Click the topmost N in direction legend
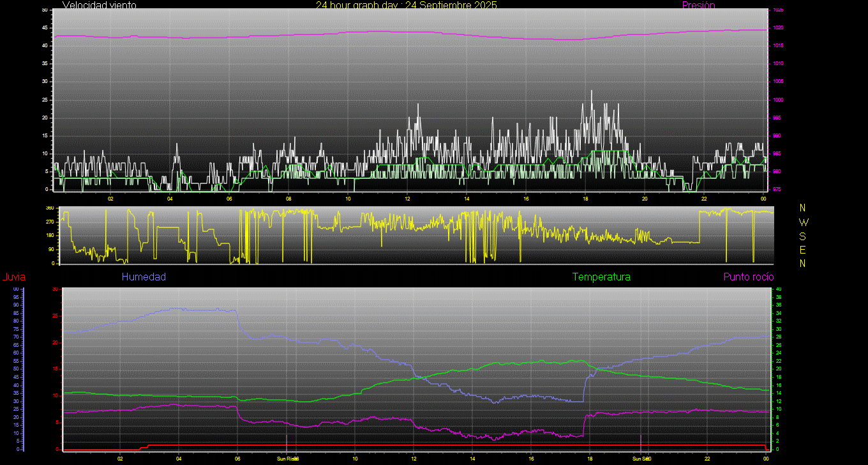Image resolution: width=868 pixels, height=465 pixels. 803,208
